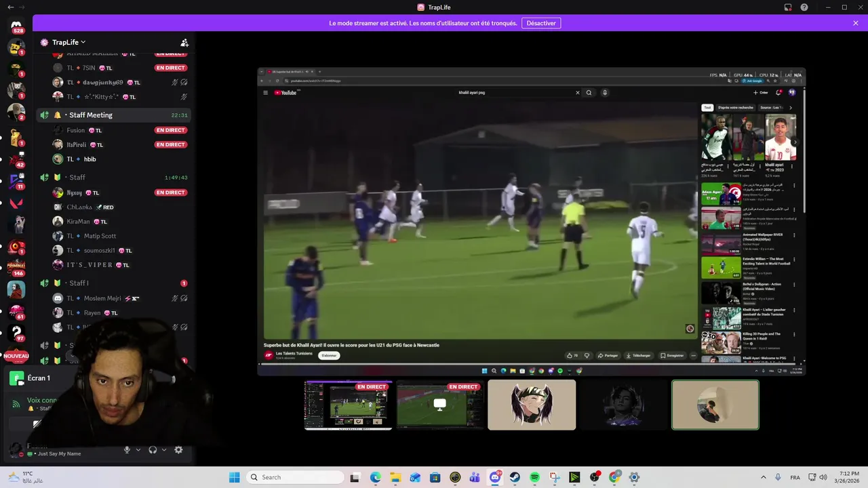The width and height of the screenshot is (868, 488).
Task: Open Steam from taskbar
Action: click(x=515, y=477)
